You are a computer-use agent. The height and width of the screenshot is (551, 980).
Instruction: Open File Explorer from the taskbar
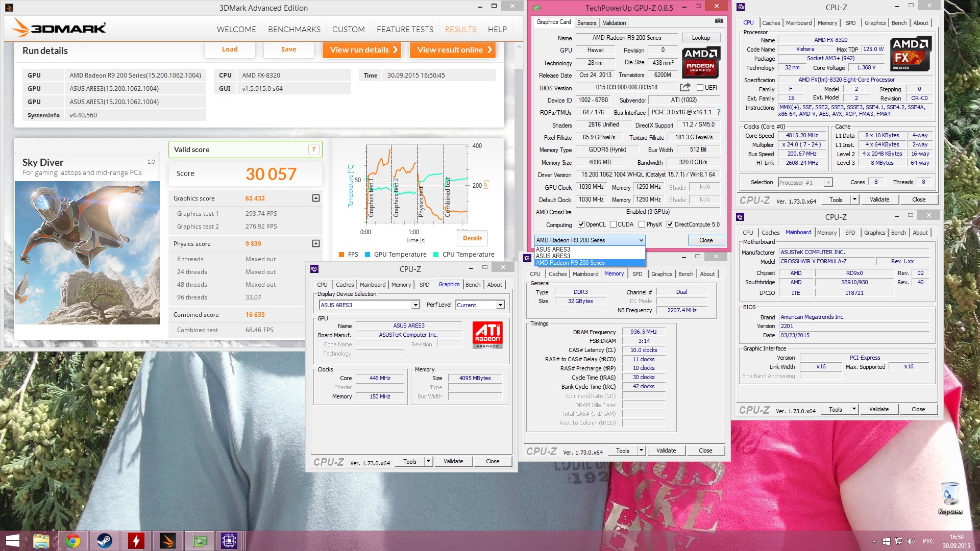pyautogui.click(x=41, y=541)
